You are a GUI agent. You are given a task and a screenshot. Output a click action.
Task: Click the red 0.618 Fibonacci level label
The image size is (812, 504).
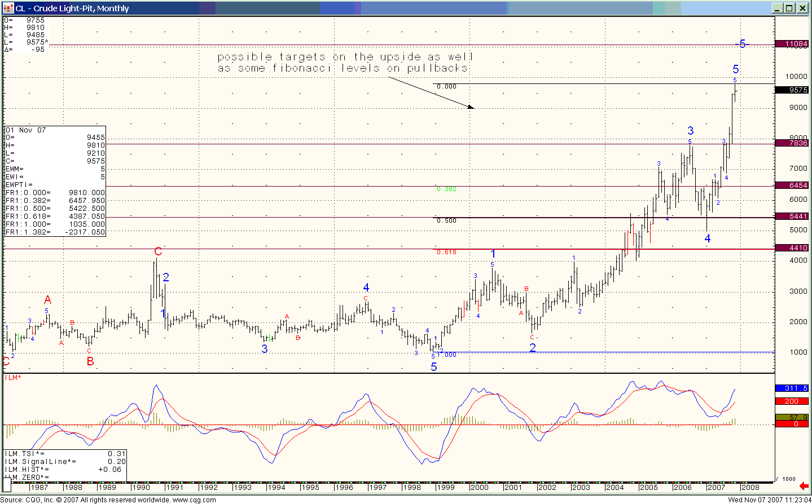[446, 252]
